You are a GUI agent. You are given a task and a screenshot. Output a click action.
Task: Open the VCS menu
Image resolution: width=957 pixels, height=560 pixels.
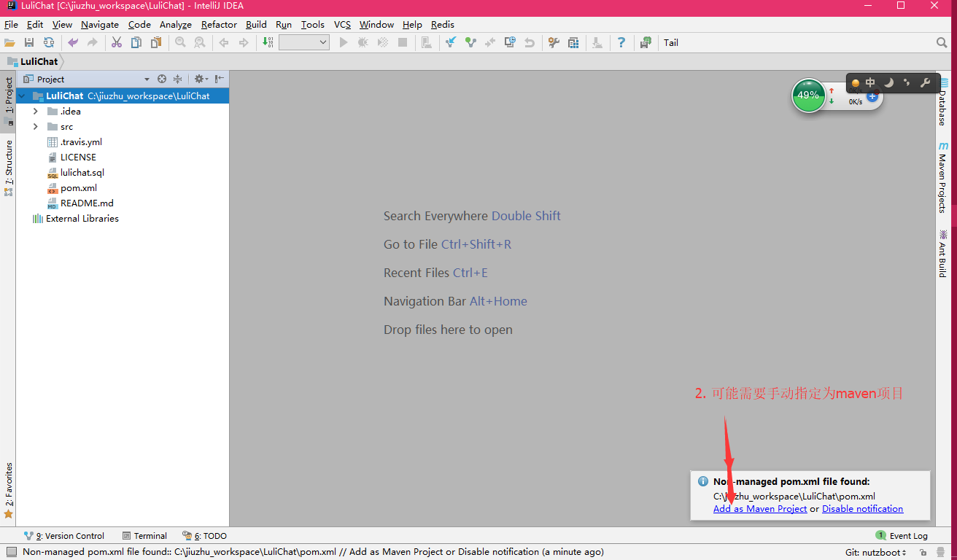pos(342,24)
